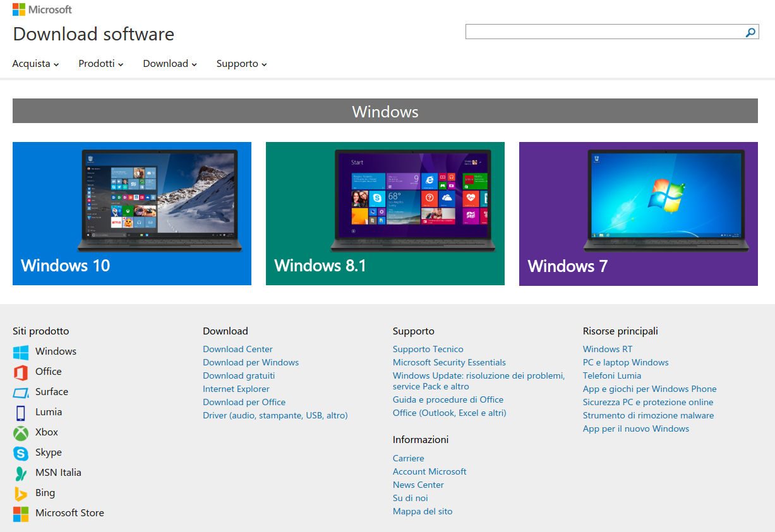Open the MSN Italia text link
775x532 pixels.
pyautogui.click(x=58, y=473)
